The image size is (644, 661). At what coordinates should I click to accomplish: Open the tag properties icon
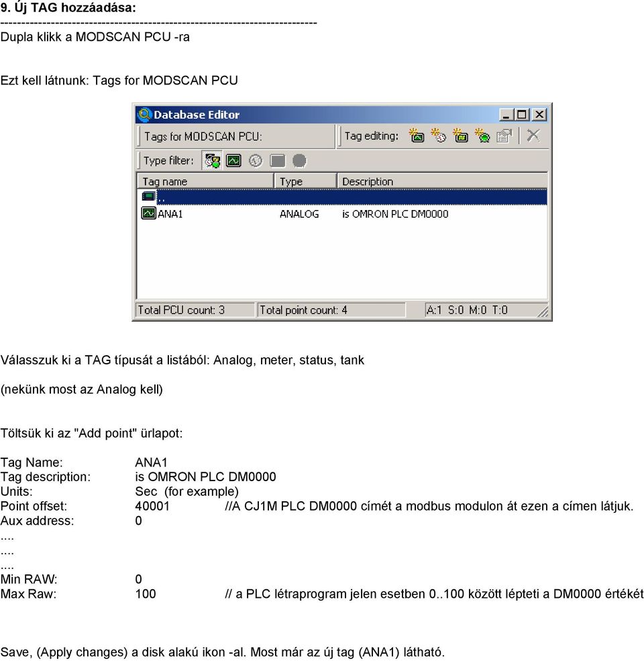click(504, 136)
